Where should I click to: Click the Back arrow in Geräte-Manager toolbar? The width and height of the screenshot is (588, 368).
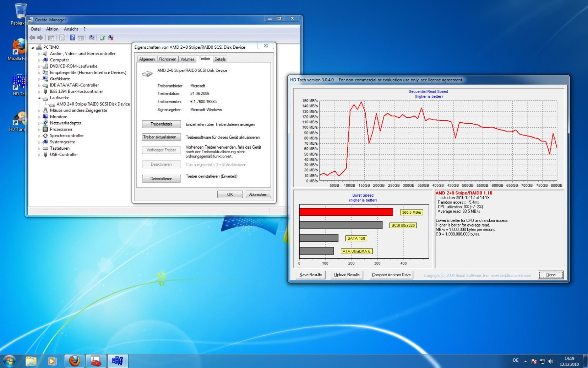pos(32,38)
